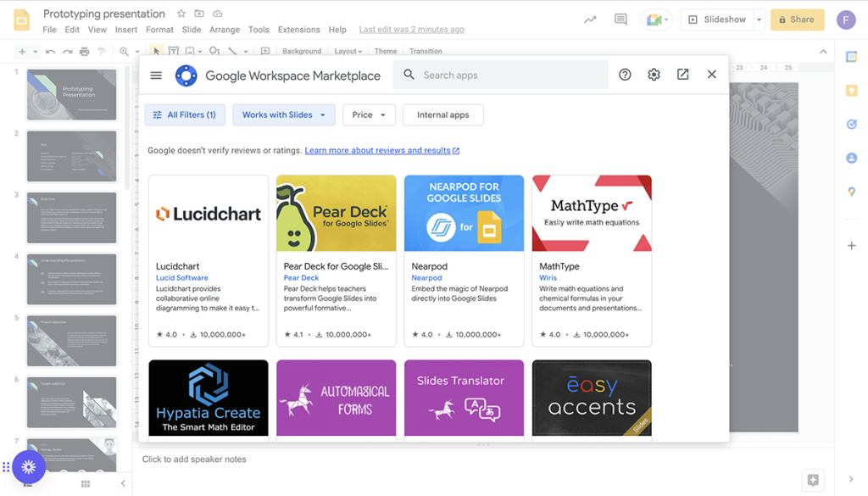868x496 pixels.
Task: Check the cloud document status icon
Action: pos(218,14)
